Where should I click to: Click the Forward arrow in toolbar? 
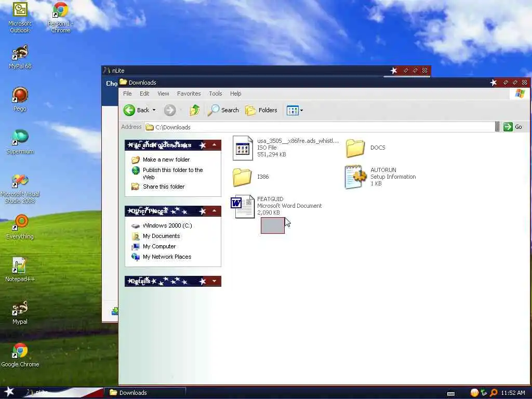click(x=170, y=110)
